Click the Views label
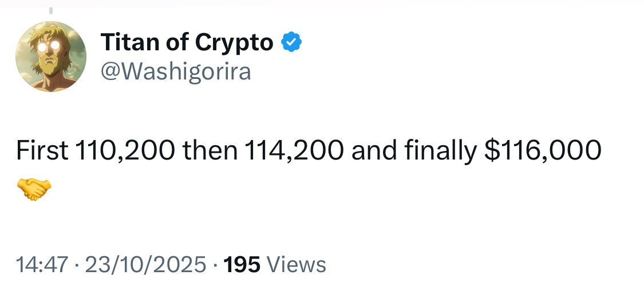This screenshot has height=295, width=644. tap(297, 265)
